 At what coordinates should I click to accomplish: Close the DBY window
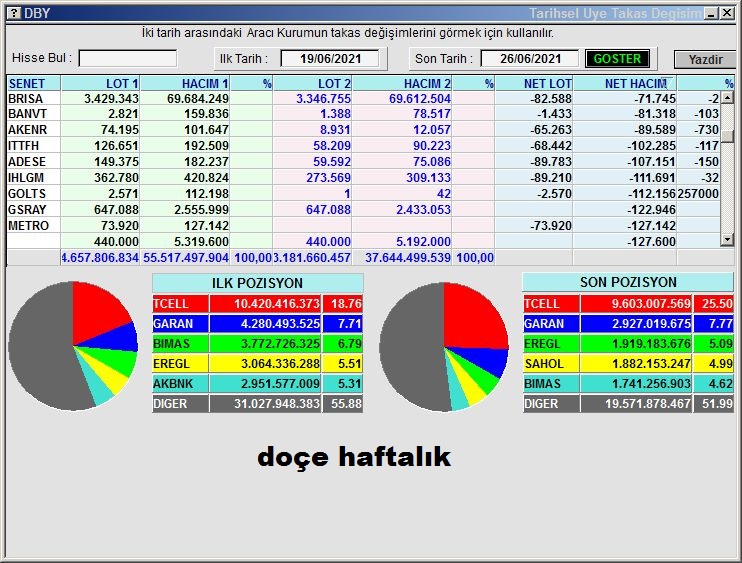point(727,13)
